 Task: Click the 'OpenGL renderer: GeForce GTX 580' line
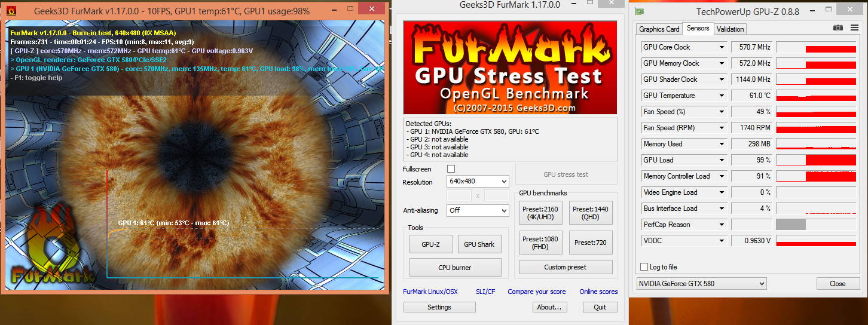88,60
